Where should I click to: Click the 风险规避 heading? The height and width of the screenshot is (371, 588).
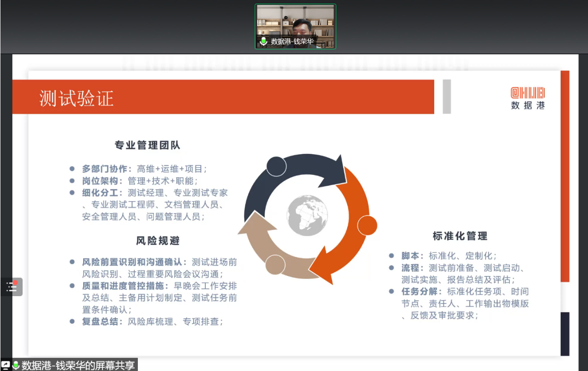158,241
